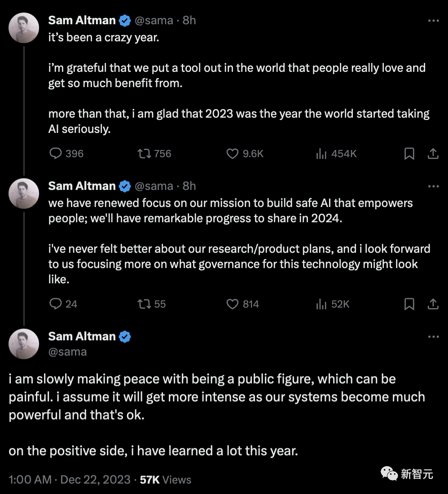The image size is (448, 494).
Task: Click Sam Altman's profile avatar on third tweet
Action: [24, 344]
